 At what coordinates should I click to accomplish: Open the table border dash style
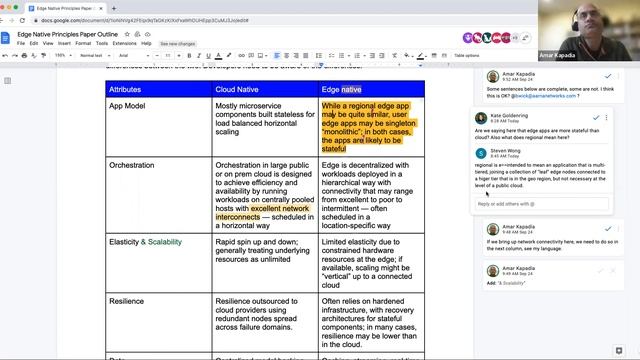pyautogui.click(x=444, y=56)
